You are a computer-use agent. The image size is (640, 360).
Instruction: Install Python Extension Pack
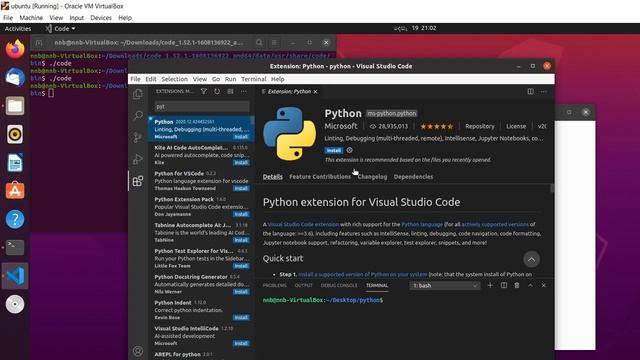pos(241,214)
